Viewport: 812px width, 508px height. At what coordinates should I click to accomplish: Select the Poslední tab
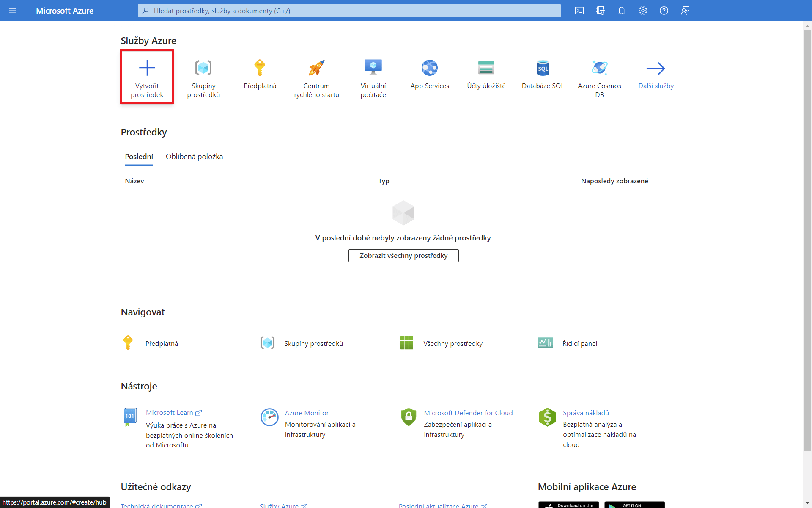pos(139,157)
